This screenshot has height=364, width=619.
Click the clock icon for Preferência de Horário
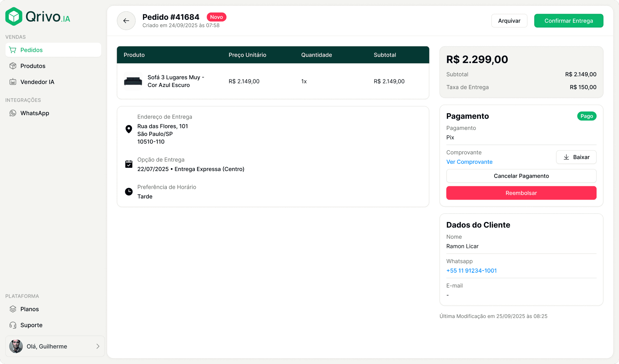(129, 191)
